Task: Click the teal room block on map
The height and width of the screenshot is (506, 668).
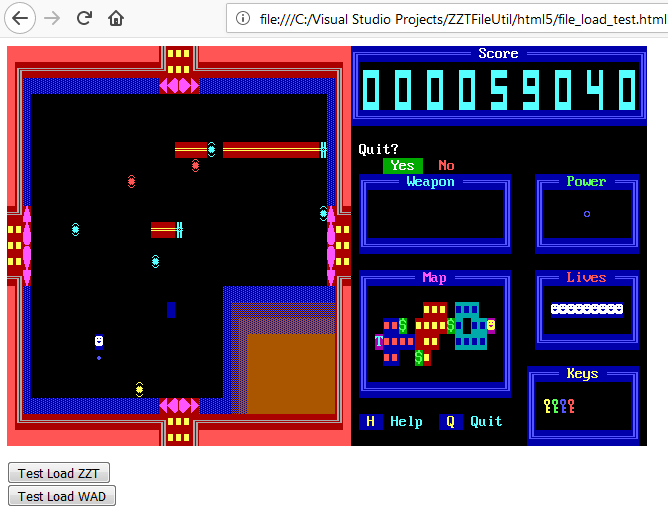Action: click(471, 326)
